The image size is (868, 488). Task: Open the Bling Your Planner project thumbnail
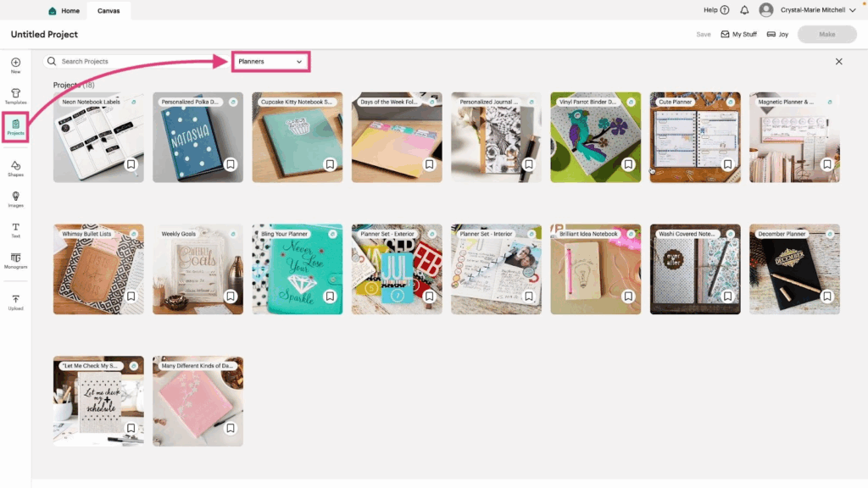coord(298,269)
